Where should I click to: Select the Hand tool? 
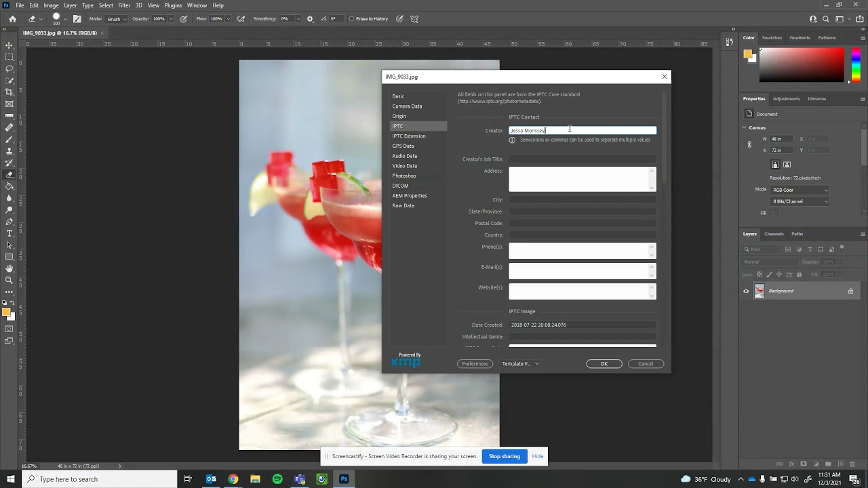tap(9, 268)
